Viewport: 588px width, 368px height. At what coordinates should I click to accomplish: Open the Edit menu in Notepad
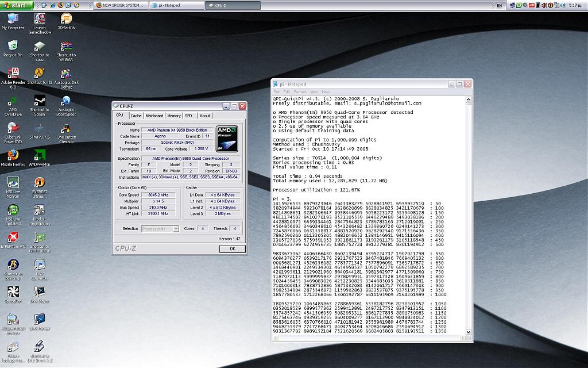coord(287,91)
